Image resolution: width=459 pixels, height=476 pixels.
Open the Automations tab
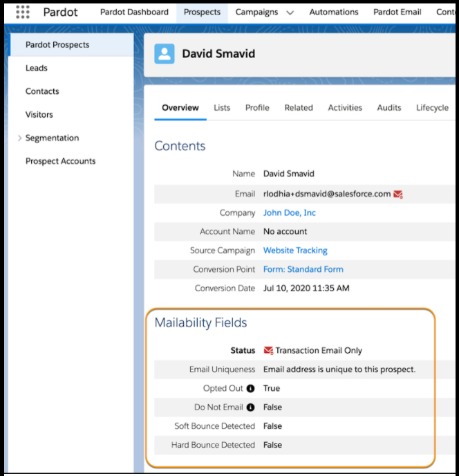point(334,12)
